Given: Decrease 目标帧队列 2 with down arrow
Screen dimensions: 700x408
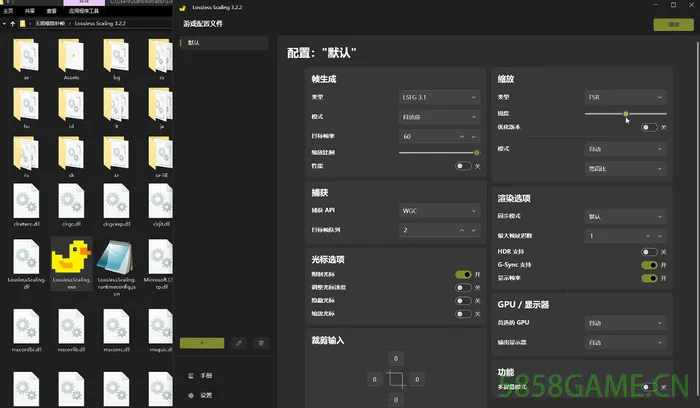Looking at the screenshot, I should (474, 230).
